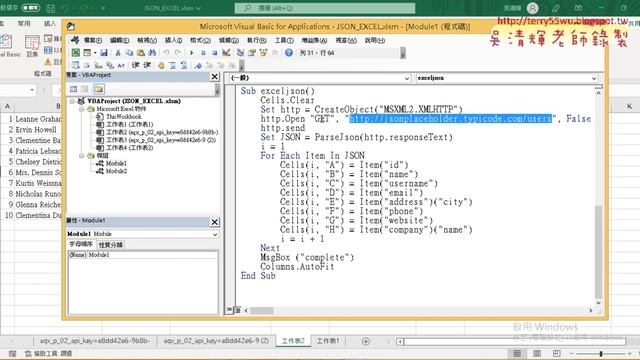Click View Code icon in project panel
This screenshot has width=640, height=360.
(x=73, y=89)
